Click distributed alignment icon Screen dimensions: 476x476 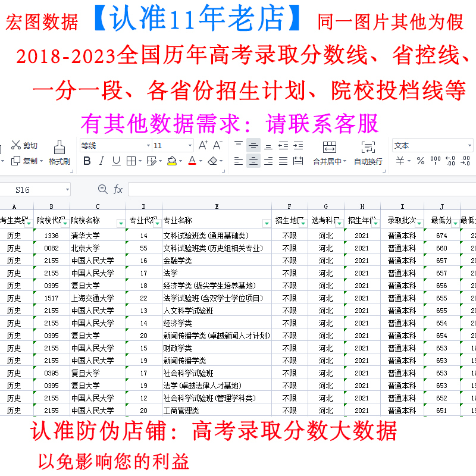click(x=298, y=161)
